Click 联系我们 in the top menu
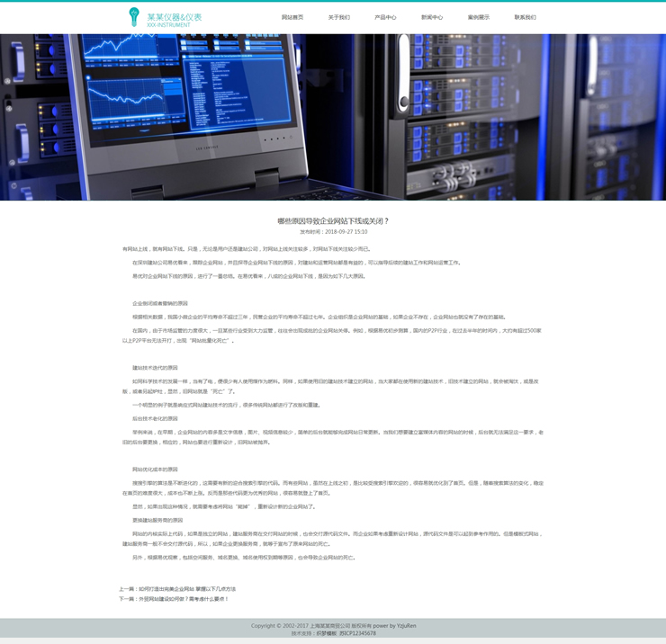Screen dimensions: 666x644 point(525,17)
